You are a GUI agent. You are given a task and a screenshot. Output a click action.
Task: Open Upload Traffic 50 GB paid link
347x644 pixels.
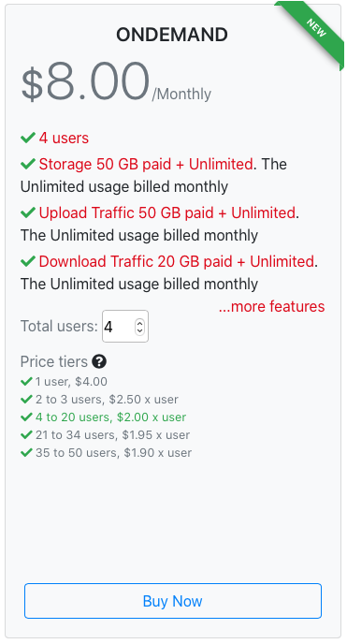(166, 212)
